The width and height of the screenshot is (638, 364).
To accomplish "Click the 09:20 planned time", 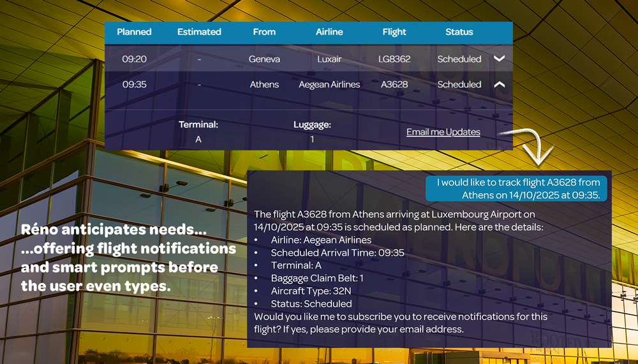I will click(x=134, y=59).
